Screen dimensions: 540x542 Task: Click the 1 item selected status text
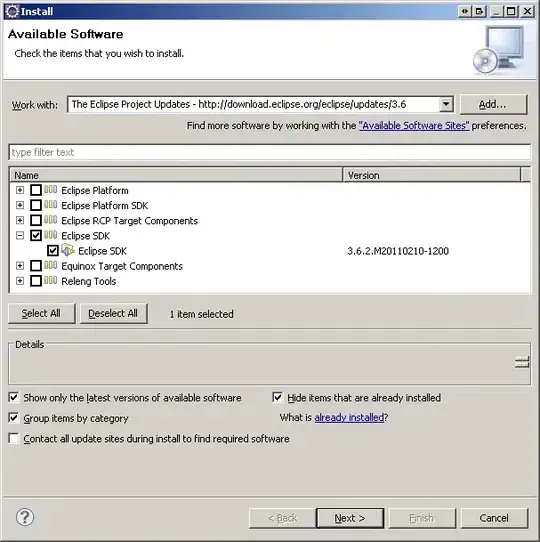click(x=202, y=314)
